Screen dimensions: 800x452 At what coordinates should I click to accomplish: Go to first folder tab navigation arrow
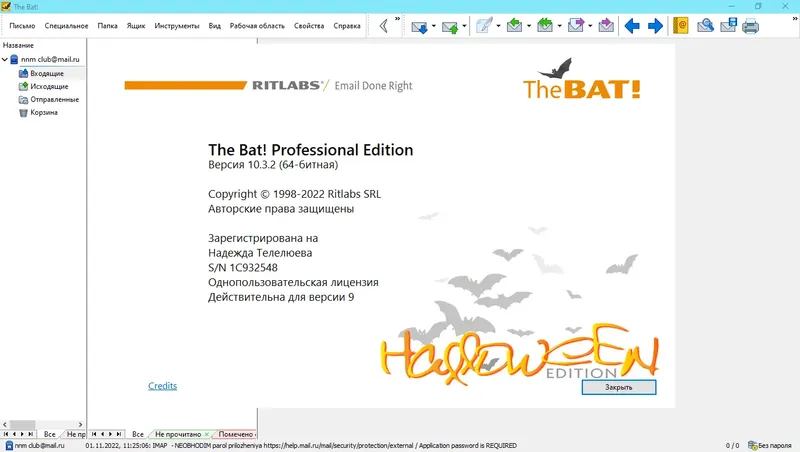(x=6, y=434)
